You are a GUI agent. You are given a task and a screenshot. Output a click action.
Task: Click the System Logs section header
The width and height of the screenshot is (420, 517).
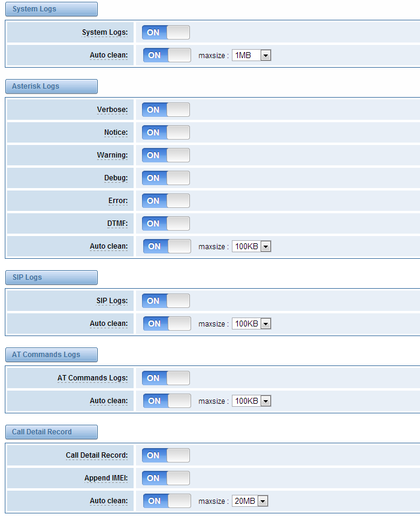[52, 9]
